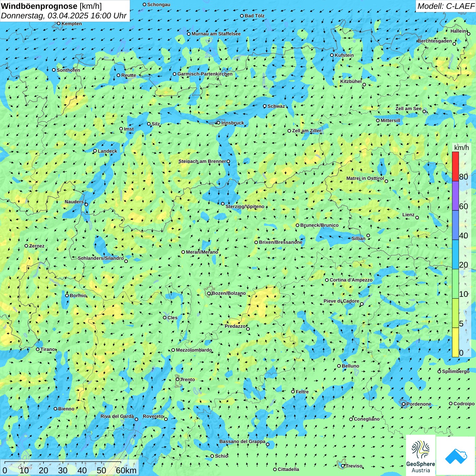Click the Garmisch-Partenkirchen location dot
This screenshot has width=476, height=476.
(x=174, y=74)
